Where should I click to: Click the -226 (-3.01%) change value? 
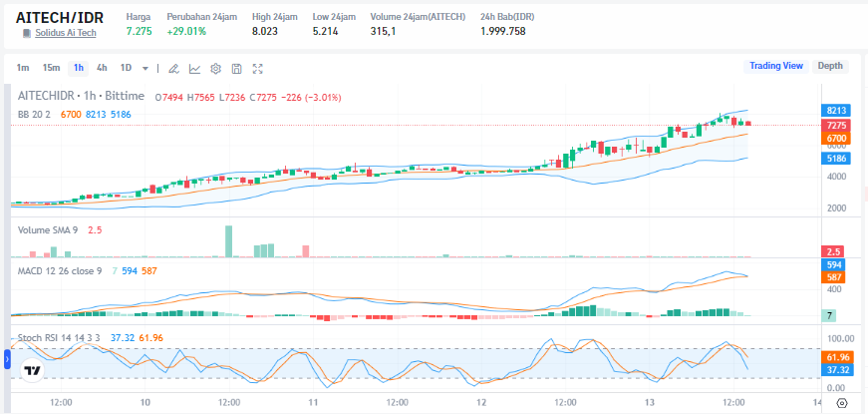(x=311, y=97)
